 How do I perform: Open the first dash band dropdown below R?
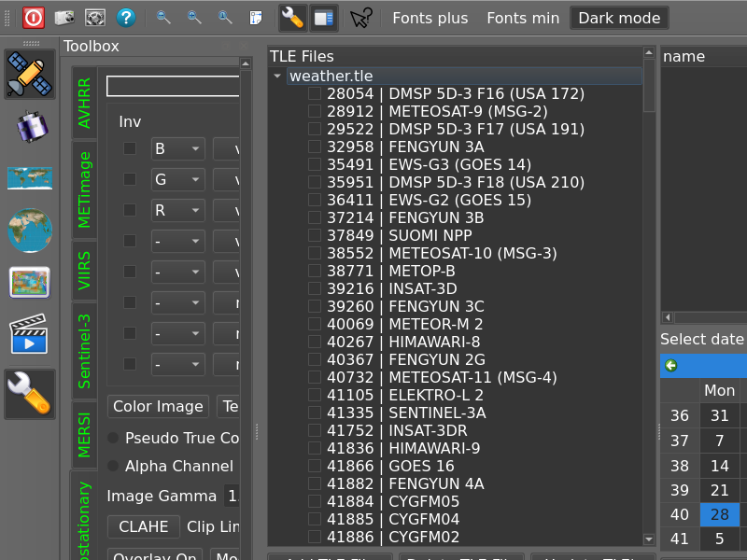(178, 241)
